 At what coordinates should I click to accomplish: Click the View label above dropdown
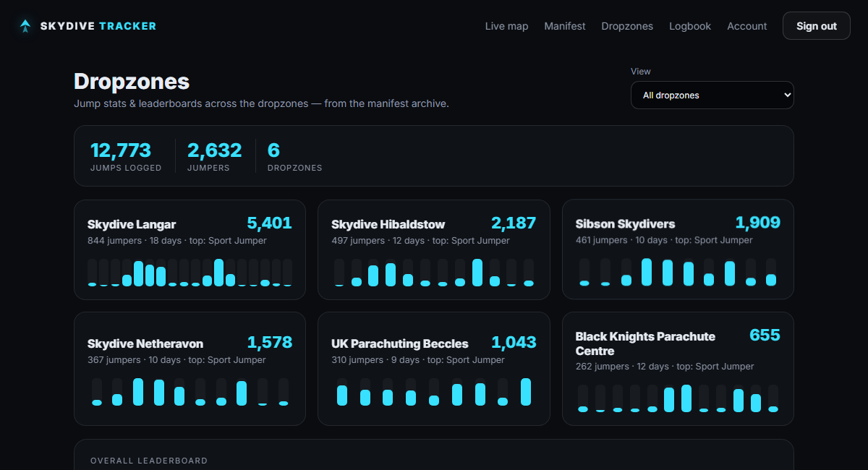click(x=641, y=72)
